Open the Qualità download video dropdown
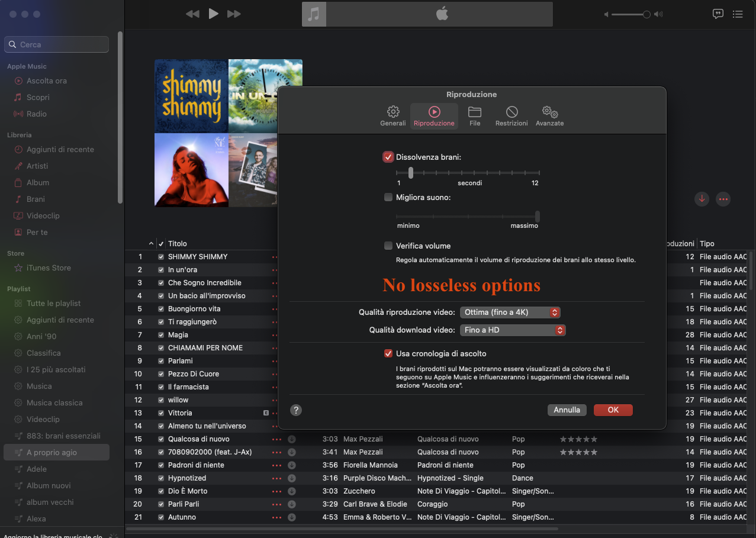The image size is (756, 538). 513,330
